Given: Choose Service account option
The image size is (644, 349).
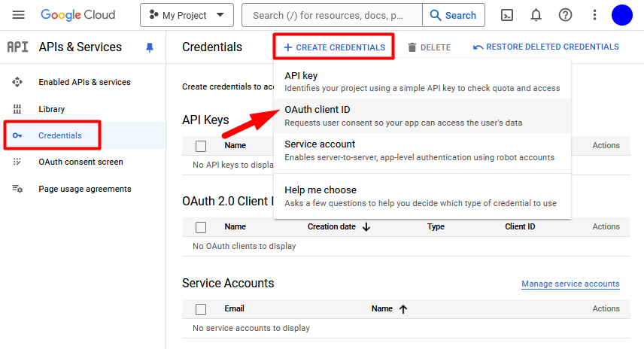Looking at the screenshot, I should [422, 150].
